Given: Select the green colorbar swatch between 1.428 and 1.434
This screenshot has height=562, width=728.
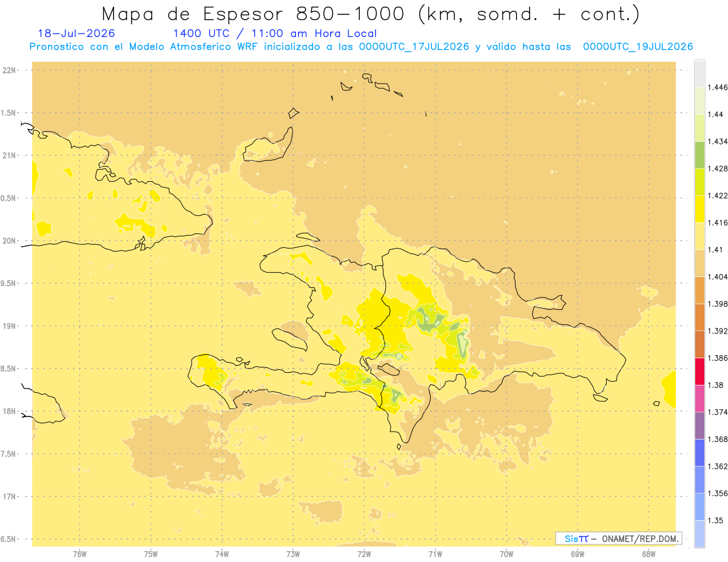Looking at the screenshot, I should pyautogui.click(x=699, y=155).
